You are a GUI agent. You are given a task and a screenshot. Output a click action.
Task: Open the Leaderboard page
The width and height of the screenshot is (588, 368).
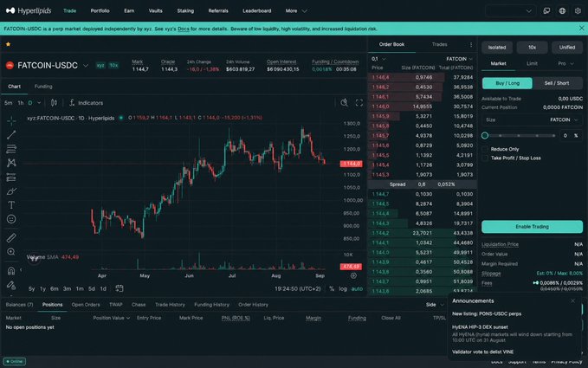tap(257, 11)
